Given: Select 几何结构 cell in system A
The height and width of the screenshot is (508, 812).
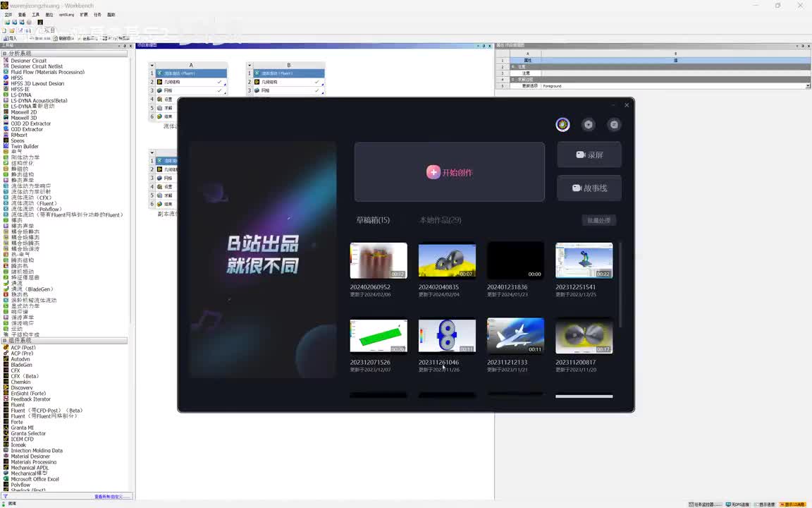Looking at the screenshot, I should [190, 82].
